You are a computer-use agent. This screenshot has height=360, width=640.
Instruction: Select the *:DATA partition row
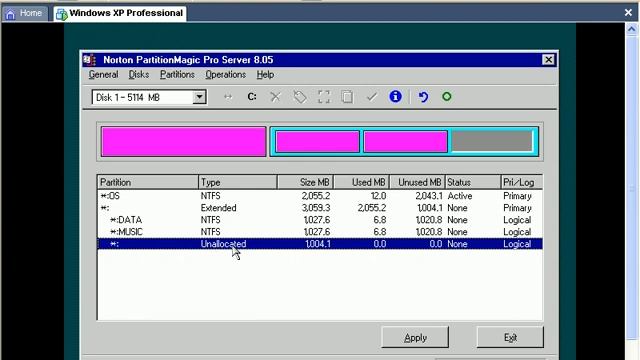tap(320, 220)
